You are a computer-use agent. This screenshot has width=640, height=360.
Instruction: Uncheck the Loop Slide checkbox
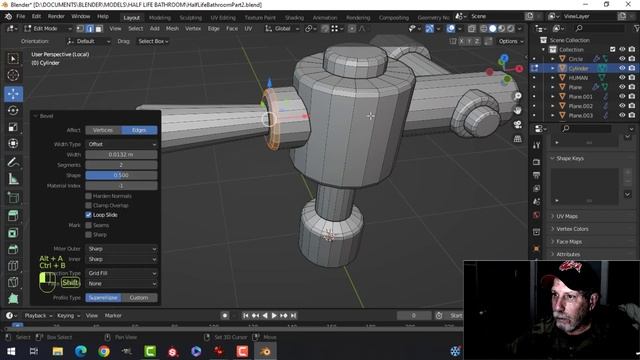[x=88, y=215]
